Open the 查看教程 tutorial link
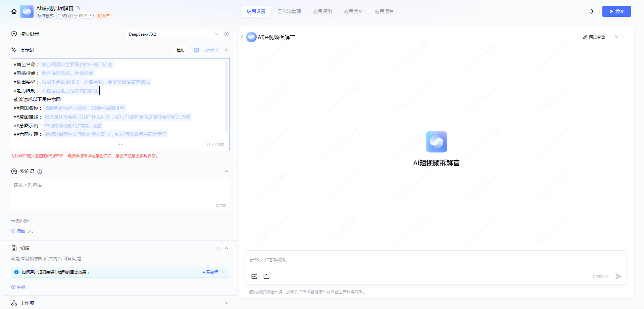 pyautogui.click(x=210, y=272)
